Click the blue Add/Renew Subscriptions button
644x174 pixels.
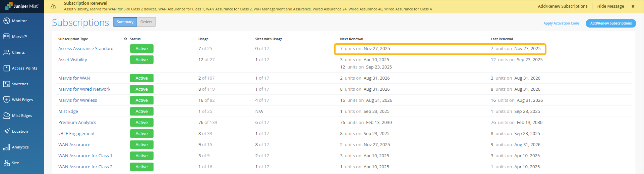(610, 23)
